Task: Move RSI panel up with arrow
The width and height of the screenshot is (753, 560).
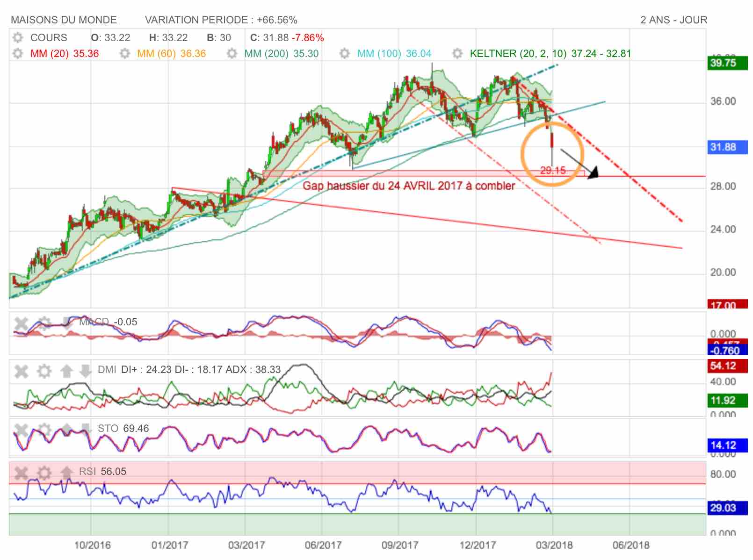Action: (67, 473)
